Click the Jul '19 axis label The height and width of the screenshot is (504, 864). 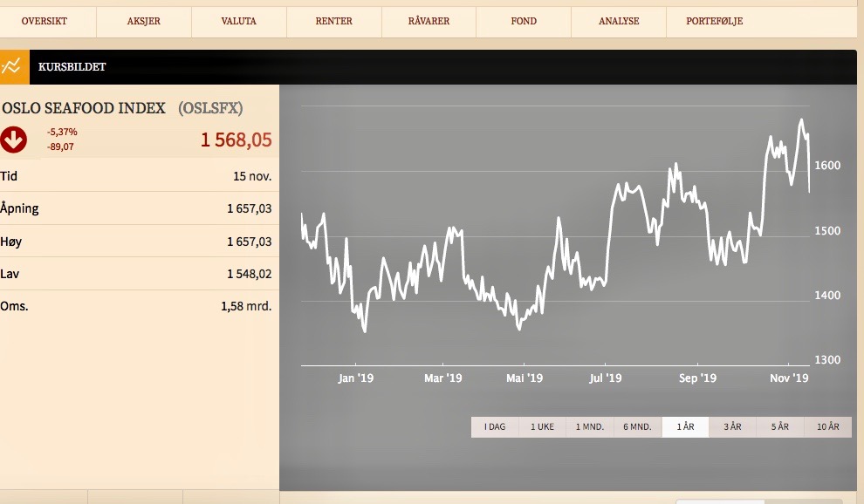coord(605,378)
